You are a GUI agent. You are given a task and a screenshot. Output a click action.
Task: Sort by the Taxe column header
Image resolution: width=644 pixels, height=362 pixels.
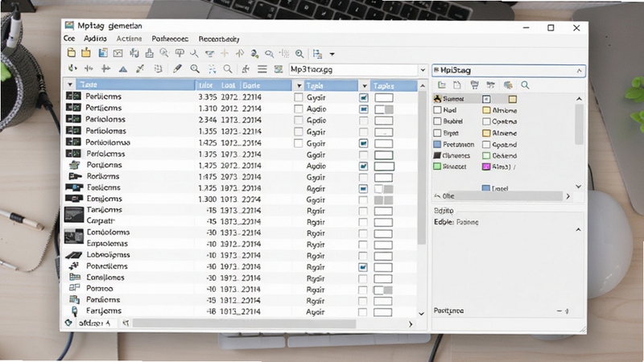click(x=135, y=84)
